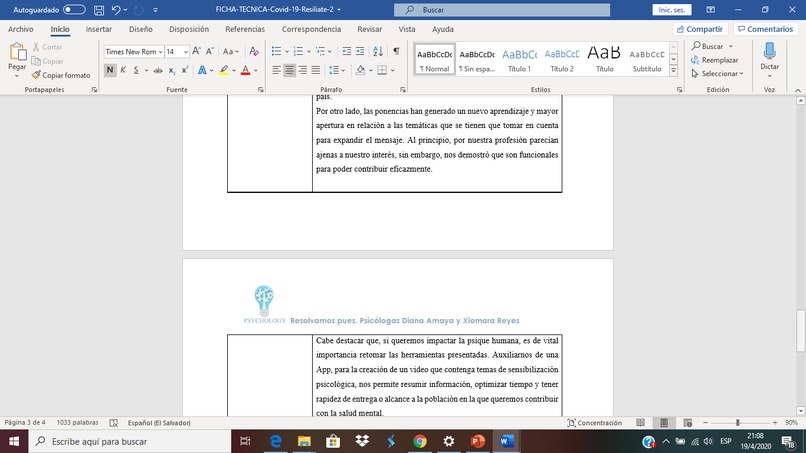Align text to the right

coord(303,70)
